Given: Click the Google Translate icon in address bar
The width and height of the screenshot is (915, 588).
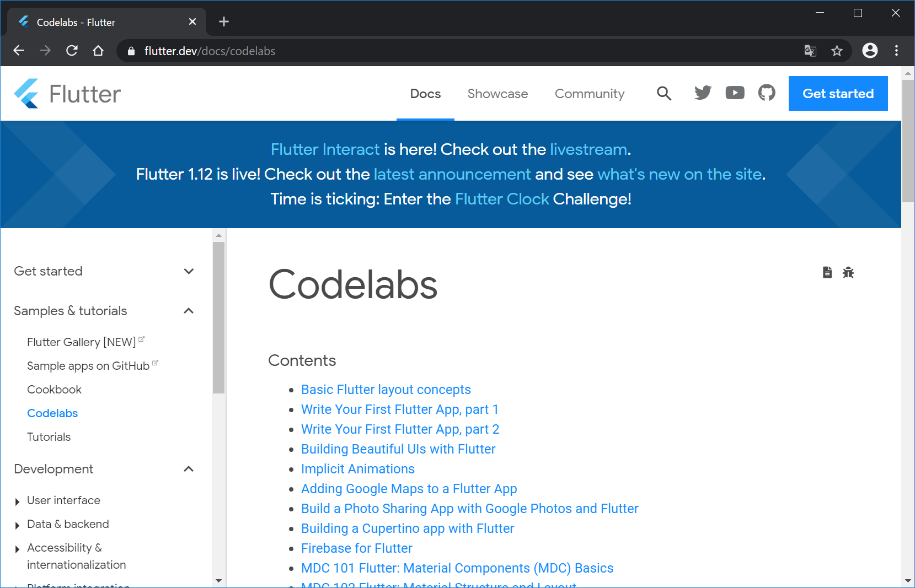Looking at the screenshot, I should pos(810,51).
